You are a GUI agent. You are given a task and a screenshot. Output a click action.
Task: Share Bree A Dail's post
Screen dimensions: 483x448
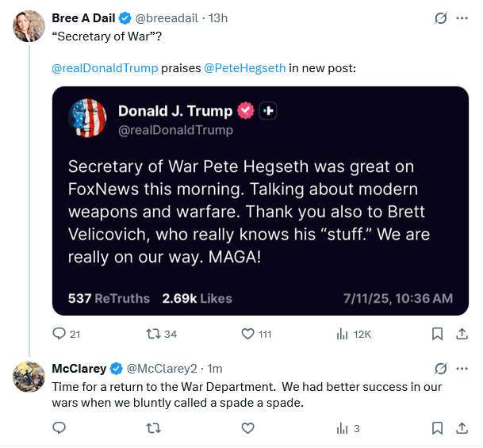[x=462, y=334]
